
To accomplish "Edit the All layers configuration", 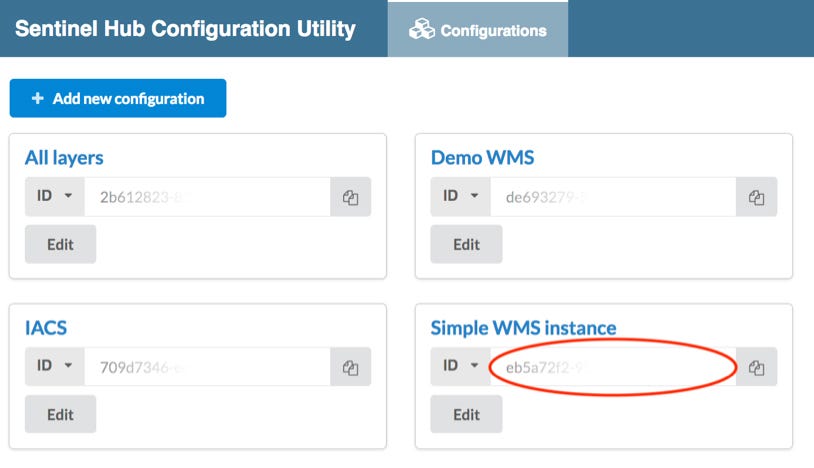I will 60,244.
